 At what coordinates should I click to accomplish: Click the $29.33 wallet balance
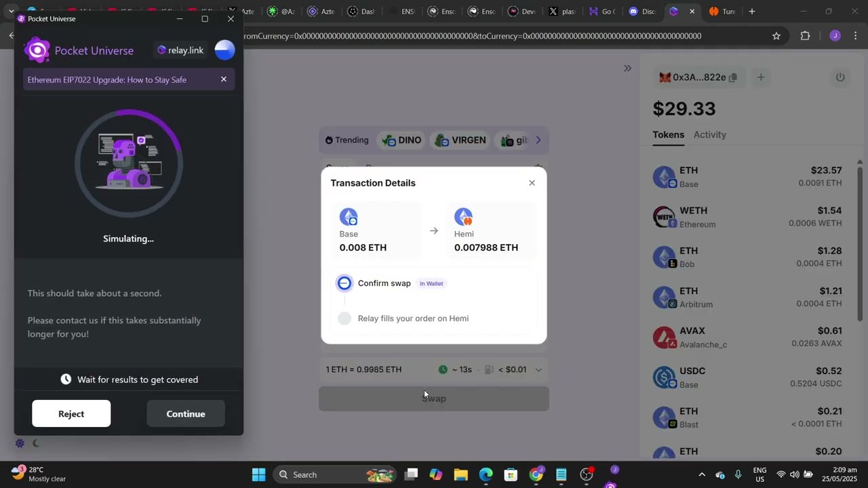click(x=684, y=108)
